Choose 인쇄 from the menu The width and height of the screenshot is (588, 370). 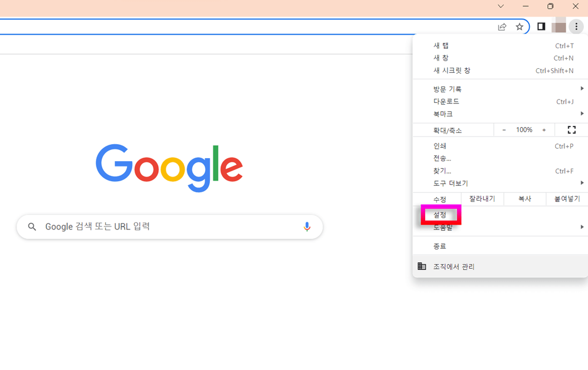[x=500, y=146]
